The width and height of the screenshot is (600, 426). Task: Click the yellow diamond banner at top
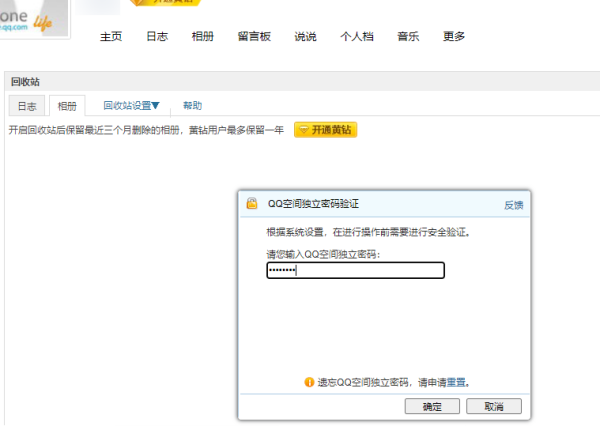point(165,2)
